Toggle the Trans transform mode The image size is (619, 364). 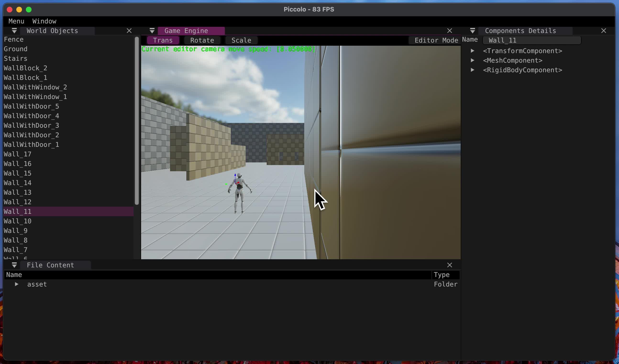point(163,40)
